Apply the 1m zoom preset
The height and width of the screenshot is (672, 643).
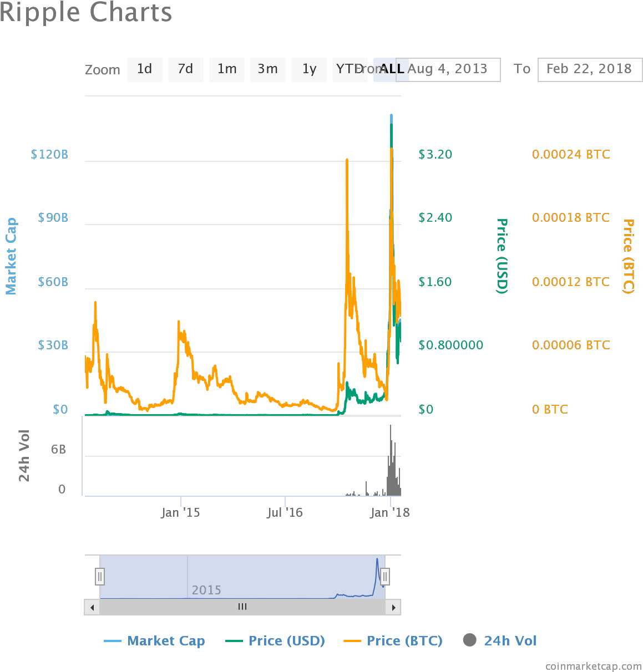[226, 69]
